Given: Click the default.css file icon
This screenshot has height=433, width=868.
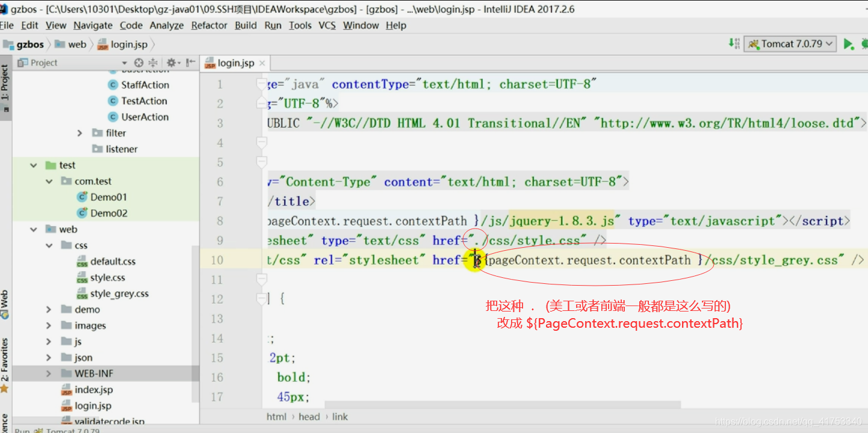Looking at the screenshot, I should 82,262.
